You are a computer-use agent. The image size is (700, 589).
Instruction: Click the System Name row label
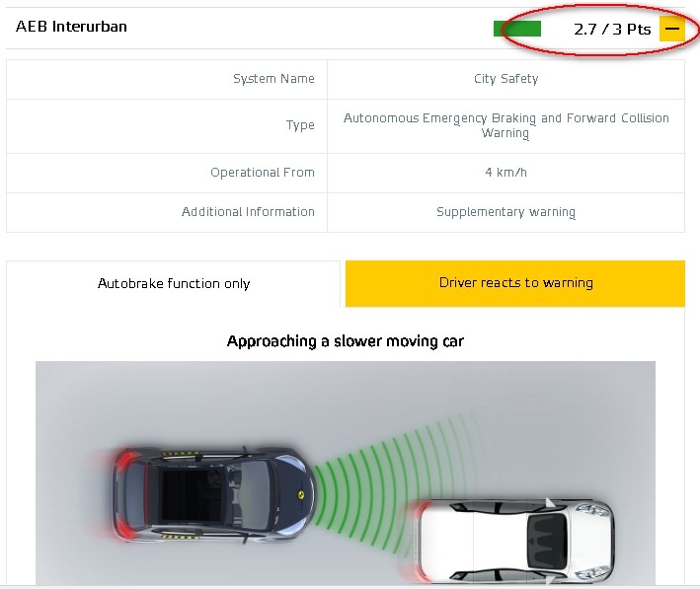[x=273, y=79]
